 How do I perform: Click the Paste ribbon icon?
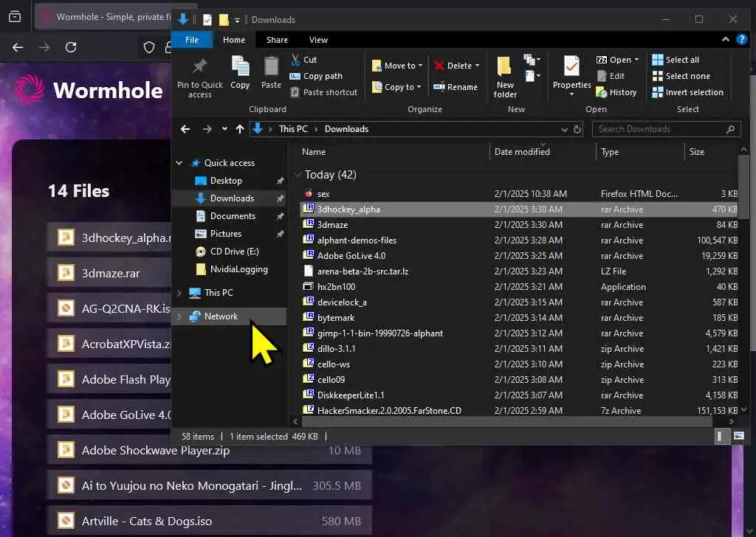271,66
